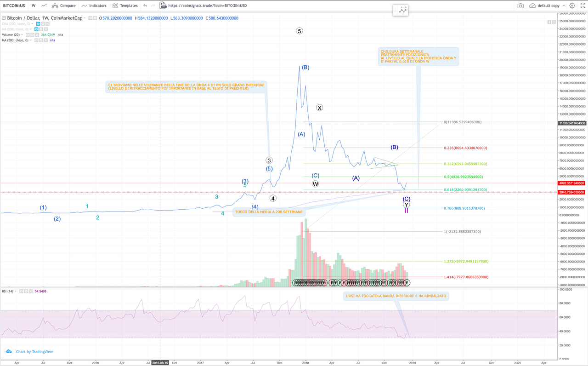This screenshot has height=366, width=588.
Task: Click the first pane control button at top right
Action: 549,22
